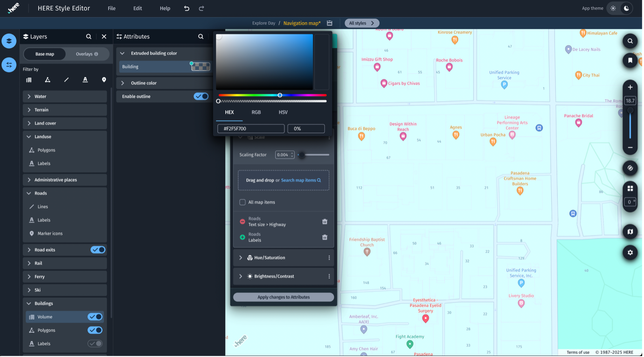Open the Attributes panel search icon
The width and height of the screenshot is (644, 357).
tap(201, 36)
